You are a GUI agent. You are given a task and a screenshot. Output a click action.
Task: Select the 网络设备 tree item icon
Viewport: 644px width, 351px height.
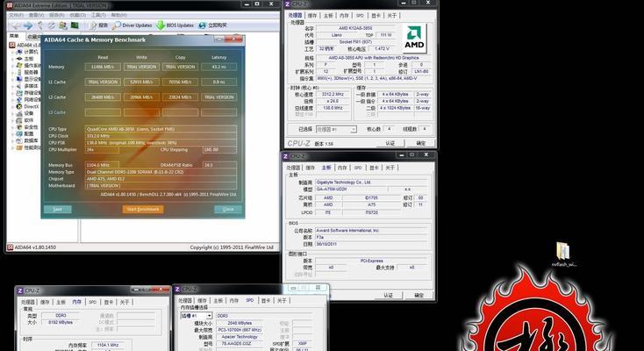click(19, 99)
